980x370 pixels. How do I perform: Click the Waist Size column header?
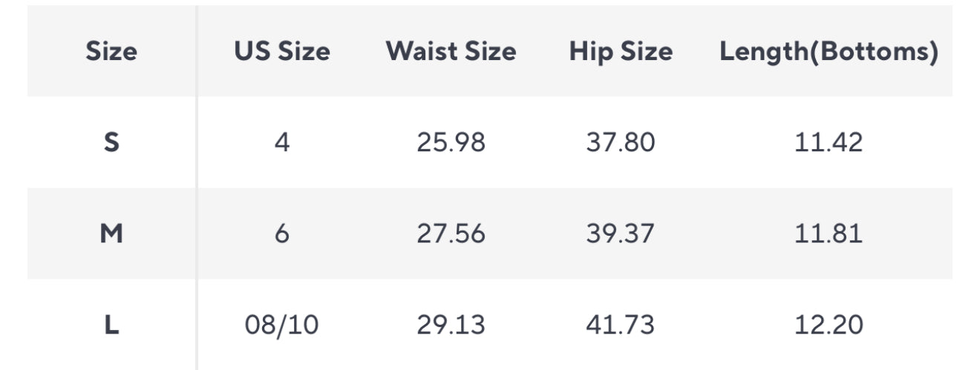tap(451, 51)
